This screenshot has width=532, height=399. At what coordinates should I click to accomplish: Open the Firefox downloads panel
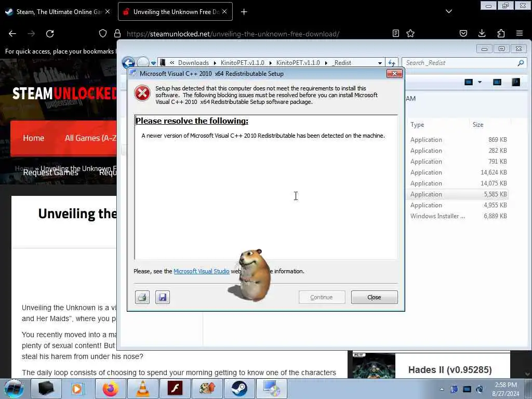click(x=482, y=33)
